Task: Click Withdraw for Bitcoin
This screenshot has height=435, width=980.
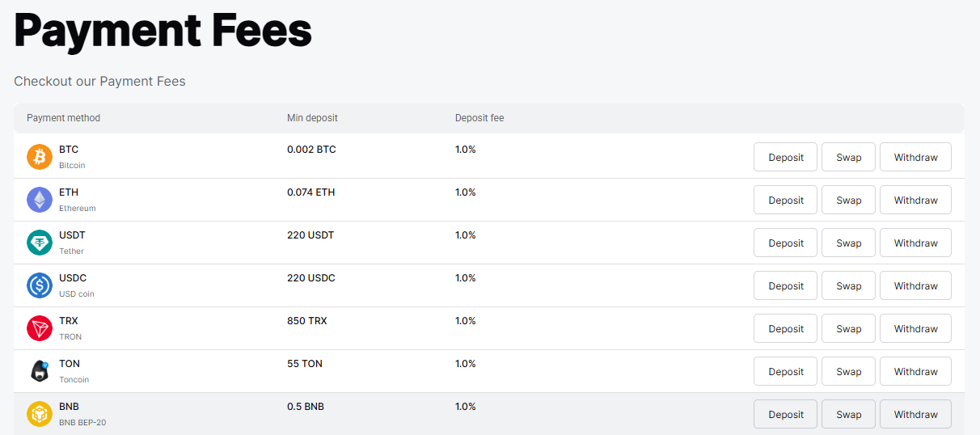Action: click(x=915, y=157)
